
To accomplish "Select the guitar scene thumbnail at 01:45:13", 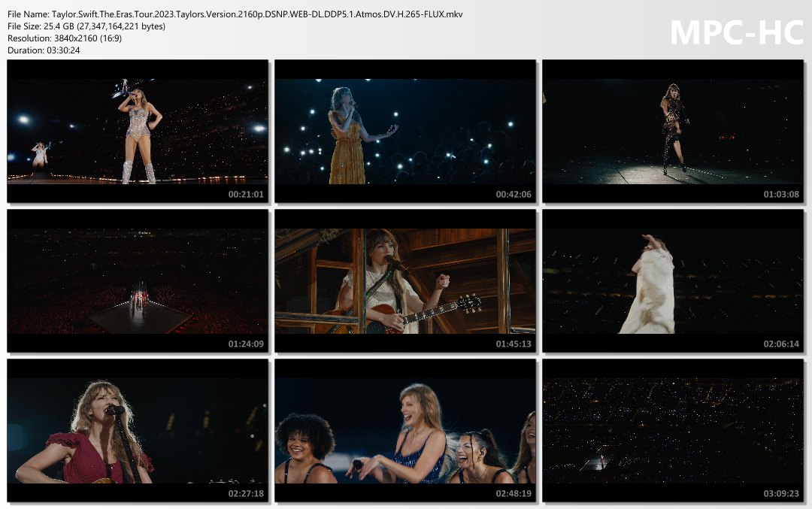I will click(x=405, y=280).
